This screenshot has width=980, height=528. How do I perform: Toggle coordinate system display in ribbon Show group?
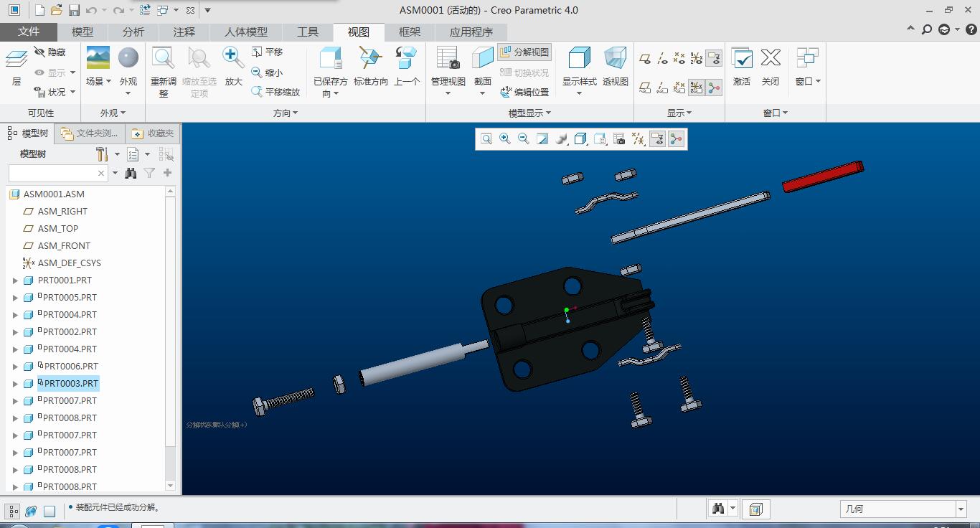(696, 58)
